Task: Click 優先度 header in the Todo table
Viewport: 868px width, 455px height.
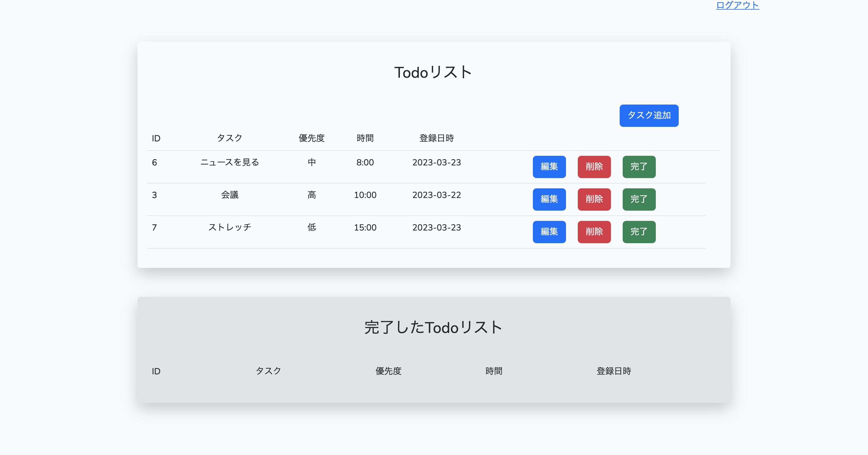Action: pos(311,138)
